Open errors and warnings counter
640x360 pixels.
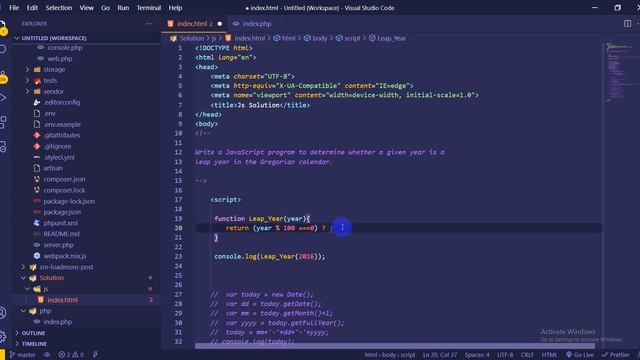point(71,355)
